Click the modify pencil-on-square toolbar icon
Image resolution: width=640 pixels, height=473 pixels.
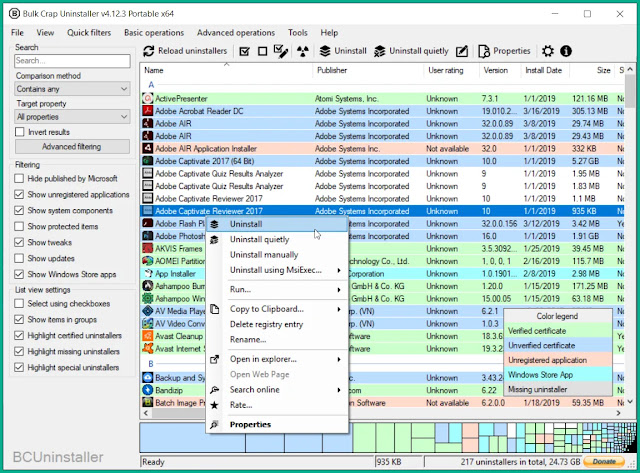(462, 51)
